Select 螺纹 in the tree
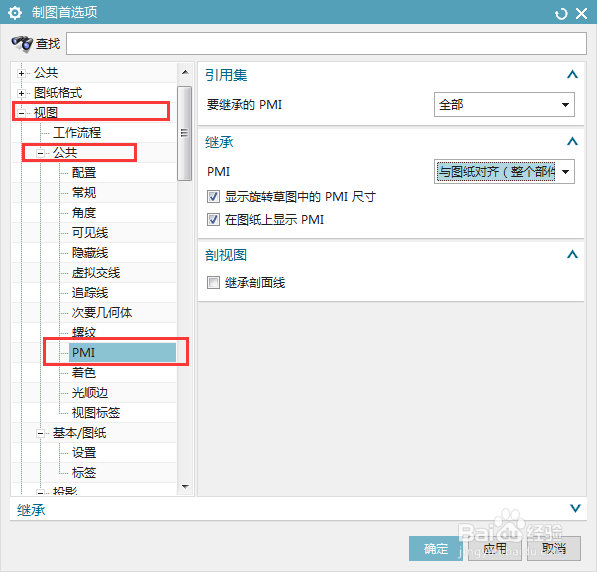 [x=84, y=332]
